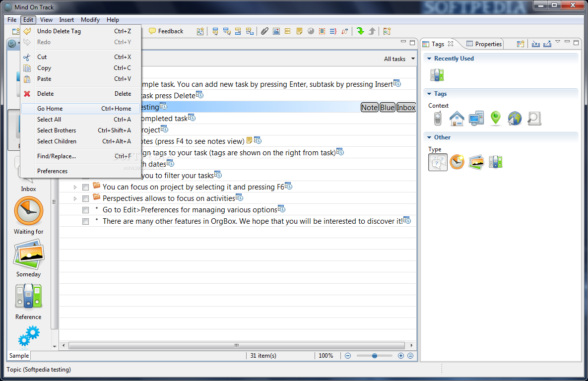Select the computer context tag

[x=476, y=119]
